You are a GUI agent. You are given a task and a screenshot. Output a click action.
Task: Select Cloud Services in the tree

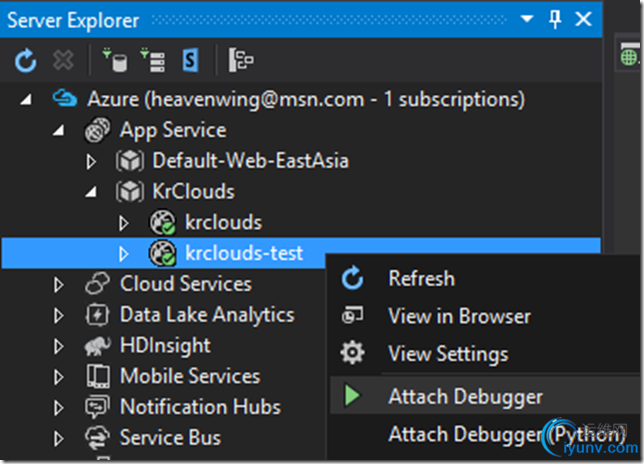tap(186, 284)
